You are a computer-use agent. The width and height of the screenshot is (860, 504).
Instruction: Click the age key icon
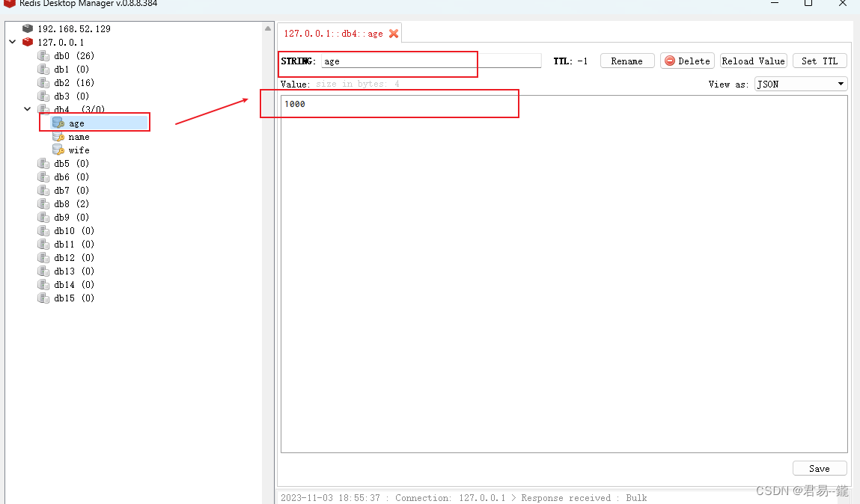tap(58, 123)
